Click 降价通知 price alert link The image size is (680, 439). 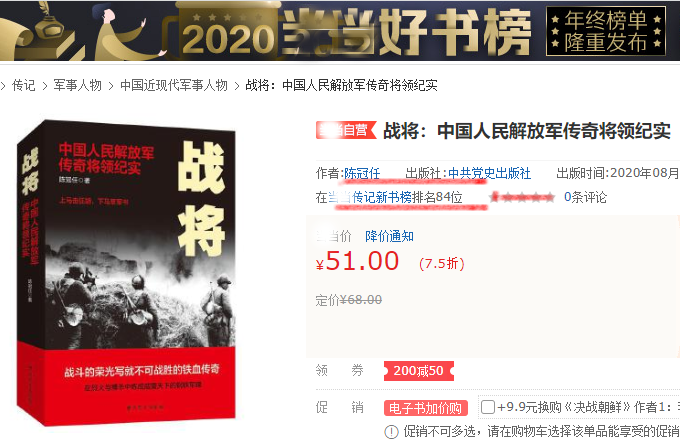(389, 236)
